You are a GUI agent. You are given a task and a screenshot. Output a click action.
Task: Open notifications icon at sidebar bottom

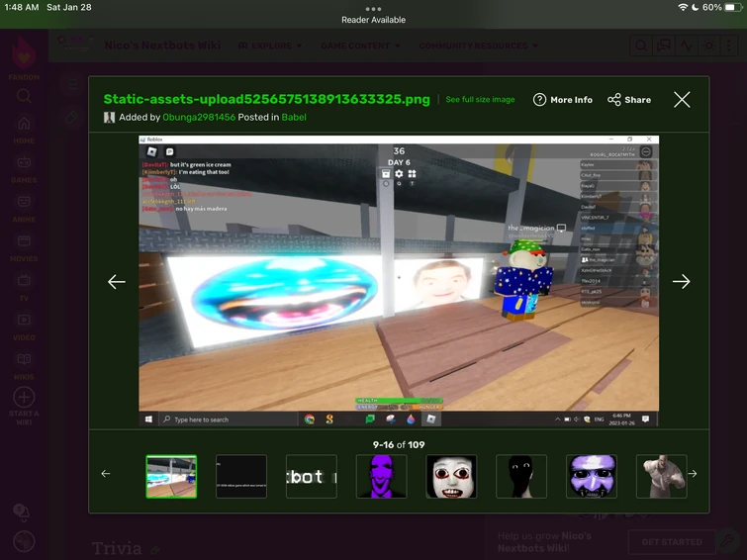[22, 513]
